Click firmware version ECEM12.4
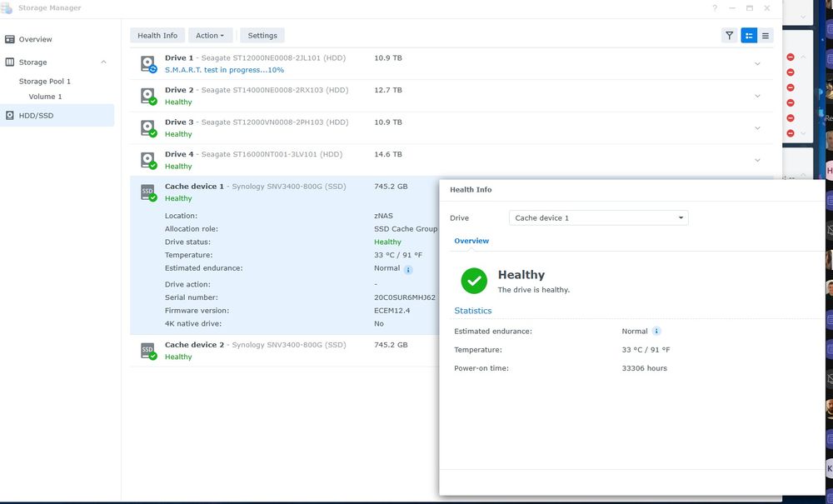This screenshot has width=833, height=504. click(392, 311)
